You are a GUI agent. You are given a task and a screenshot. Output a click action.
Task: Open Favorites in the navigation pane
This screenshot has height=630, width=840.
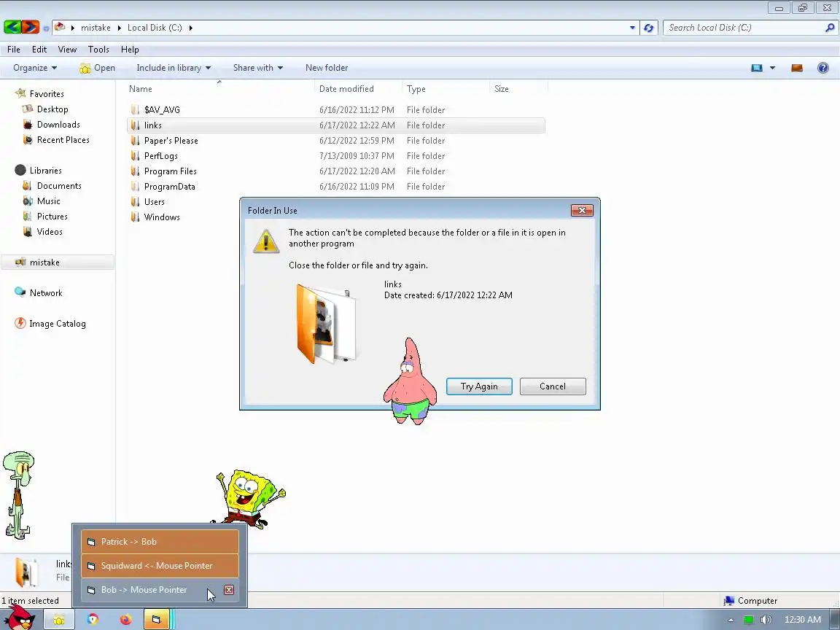point(47,94)
